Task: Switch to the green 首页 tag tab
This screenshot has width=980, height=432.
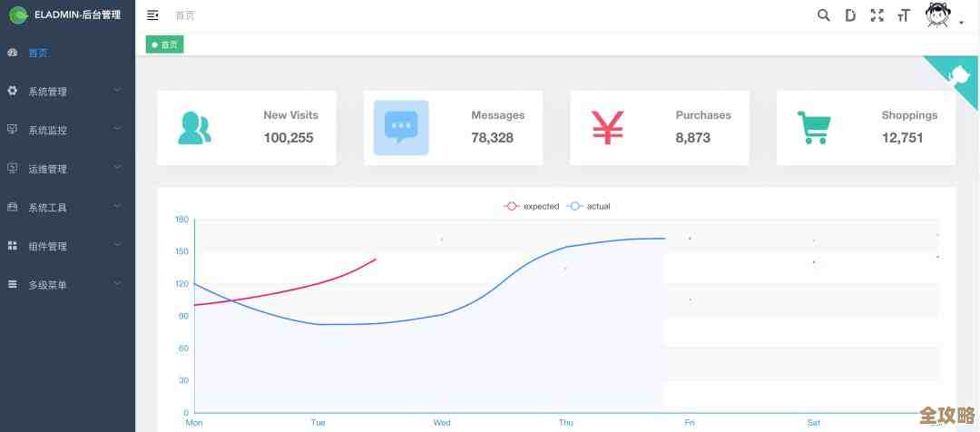Action: coord(165,44)
